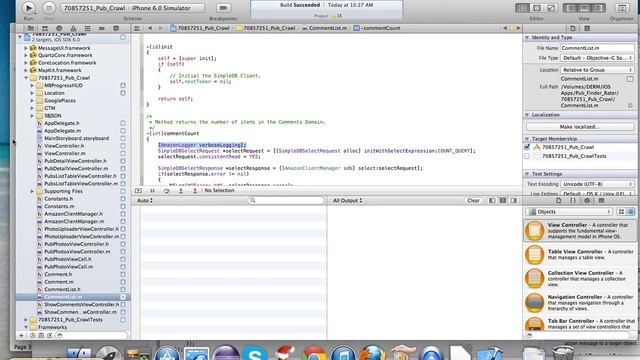Open MainStoryboard.storyboard file
Screen dimensions: 640x360
tap(76, 138)
